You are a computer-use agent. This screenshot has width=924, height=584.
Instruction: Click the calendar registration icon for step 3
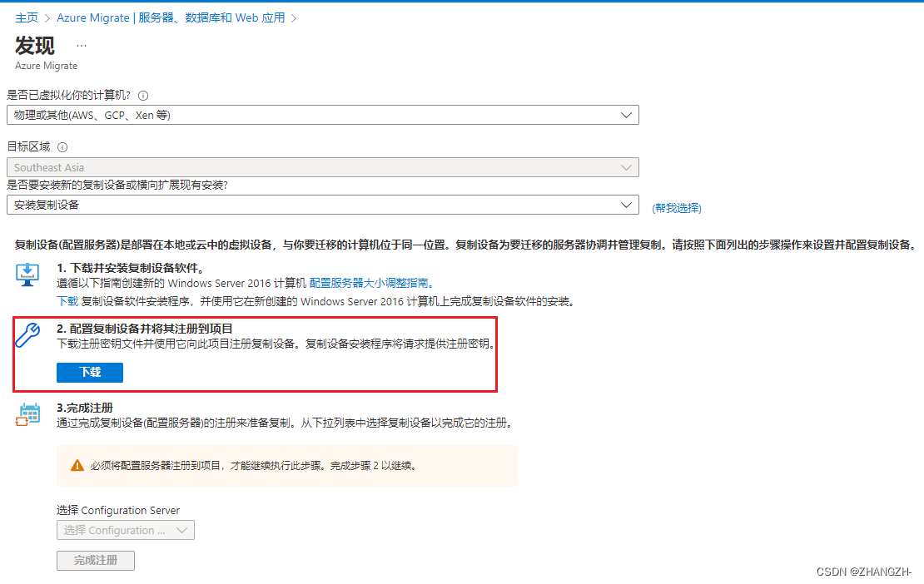point(27,415)
